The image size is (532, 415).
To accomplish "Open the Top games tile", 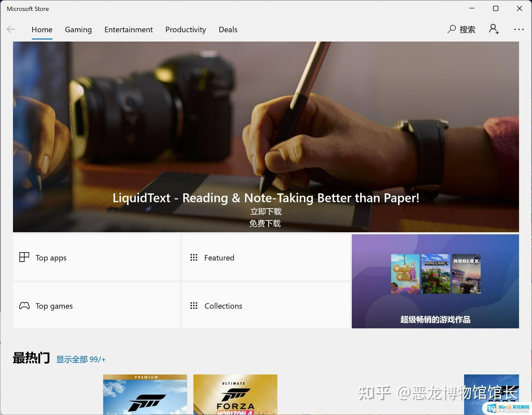I will point(96,306).
